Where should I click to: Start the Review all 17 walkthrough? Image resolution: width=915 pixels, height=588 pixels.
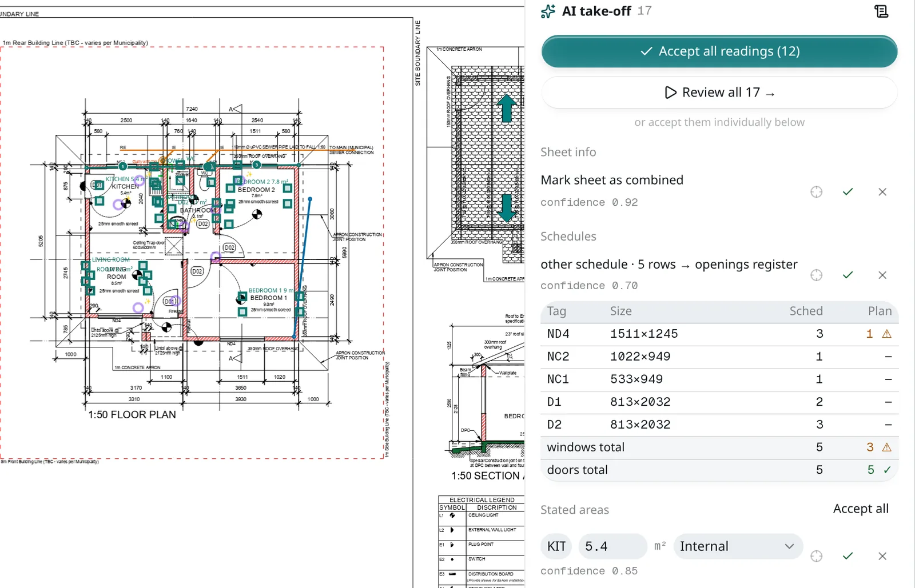click(x=719, y=93)
